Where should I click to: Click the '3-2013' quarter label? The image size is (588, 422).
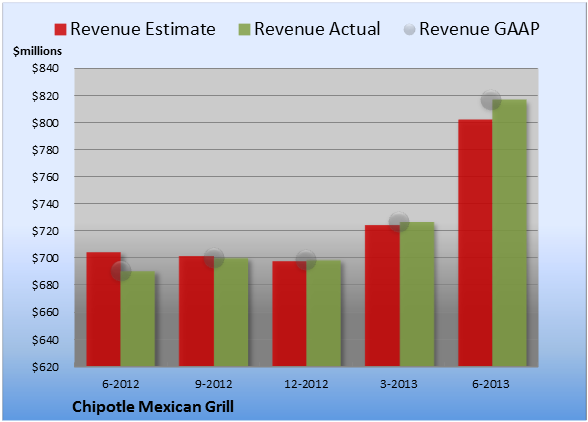pyautogui.click(x=399, y=384)
